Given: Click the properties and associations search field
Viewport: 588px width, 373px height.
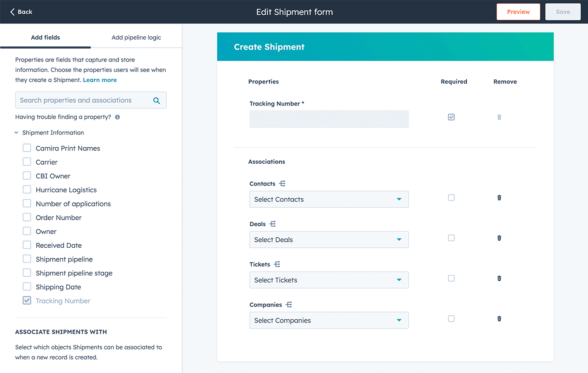Looking at the screenshot, I should pyautogui.click(x=83, y=100).
